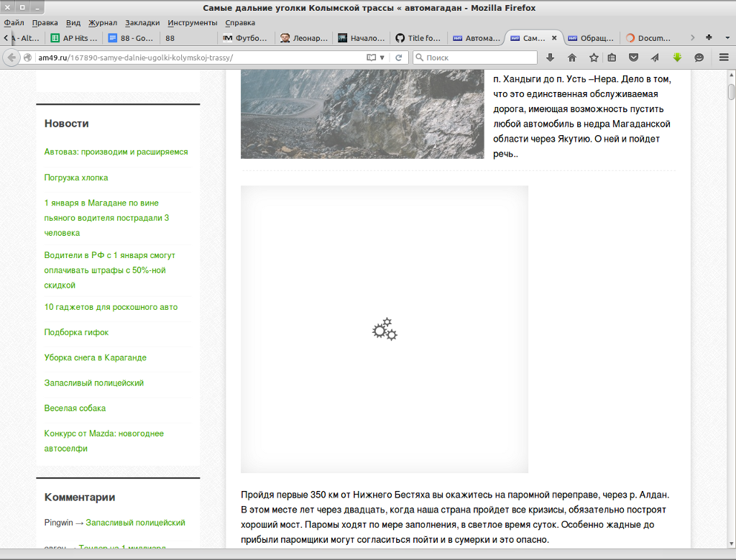This screenshot has width=736, height=560.
Task: Reload the page with the refresh icon
Action: point(398,58)
